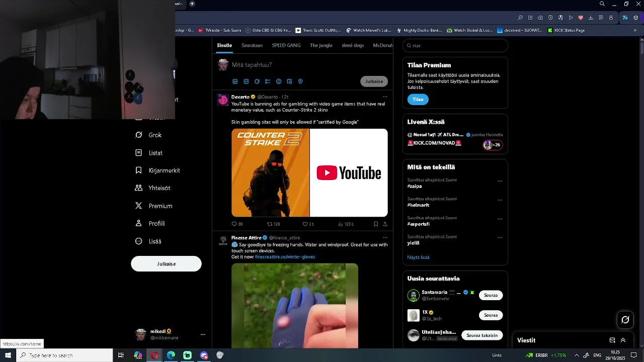
Task: Add media image to new post
Action: [x=235, y=81]
